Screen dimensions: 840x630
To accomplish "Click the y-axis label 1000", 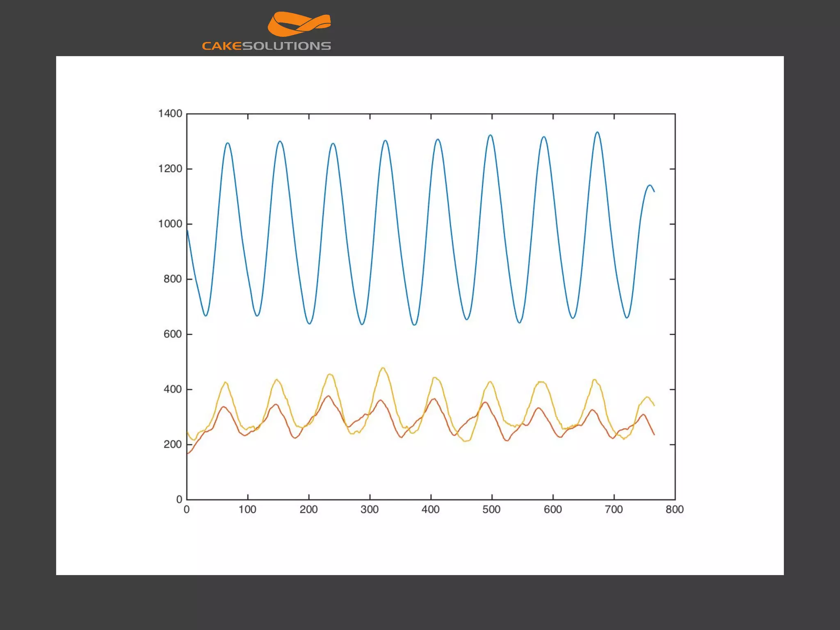I will [170, 224].
